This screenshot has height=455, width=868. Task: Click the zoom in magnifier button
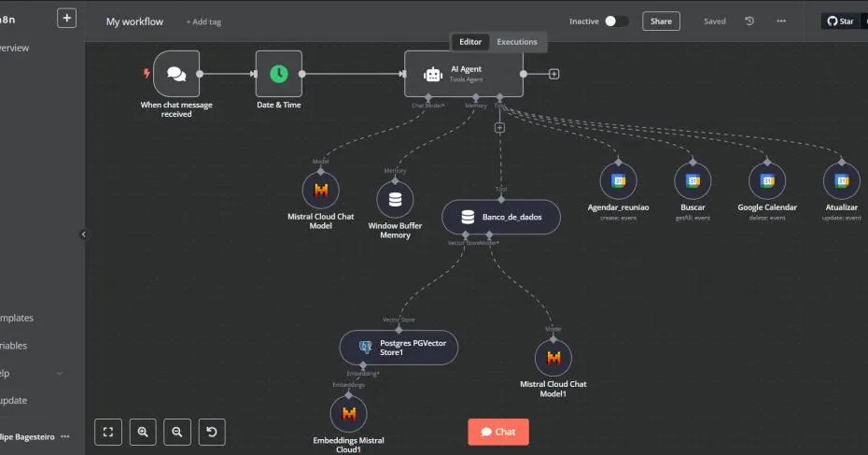[x=143, y=432]
